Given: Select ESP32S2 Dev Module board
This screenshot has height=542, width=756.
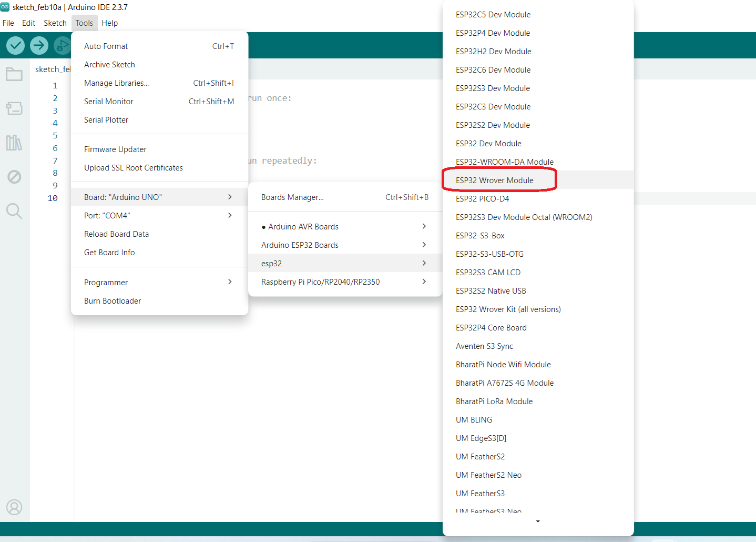Looking at the screenshot, I should click(x=538, y=125).
